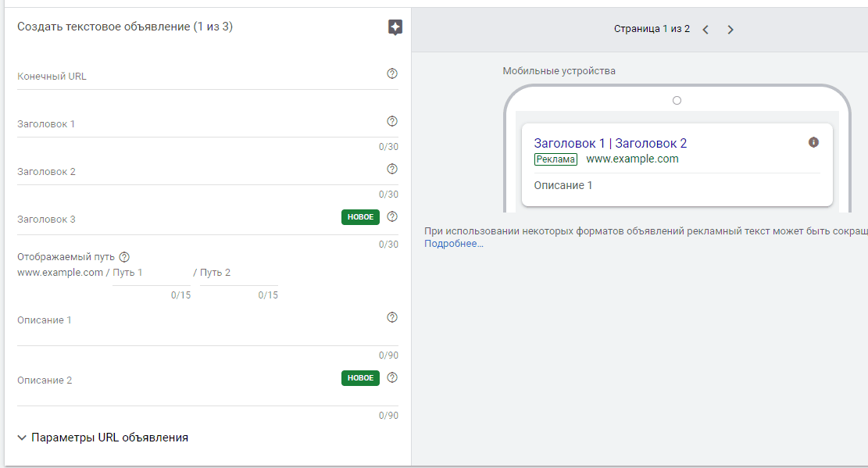Select the Мобильные устройства preview label

pos(559,70)
